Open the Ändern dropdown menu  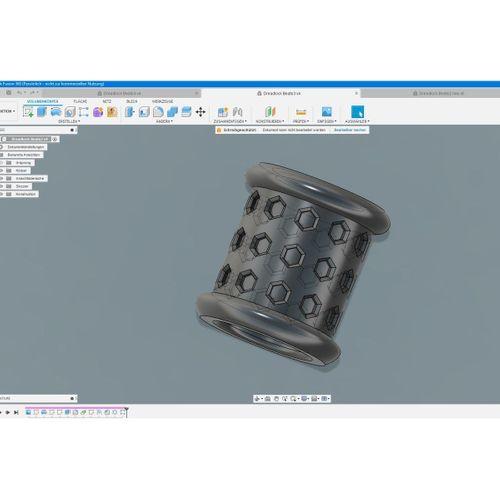(x=164, y=121)
